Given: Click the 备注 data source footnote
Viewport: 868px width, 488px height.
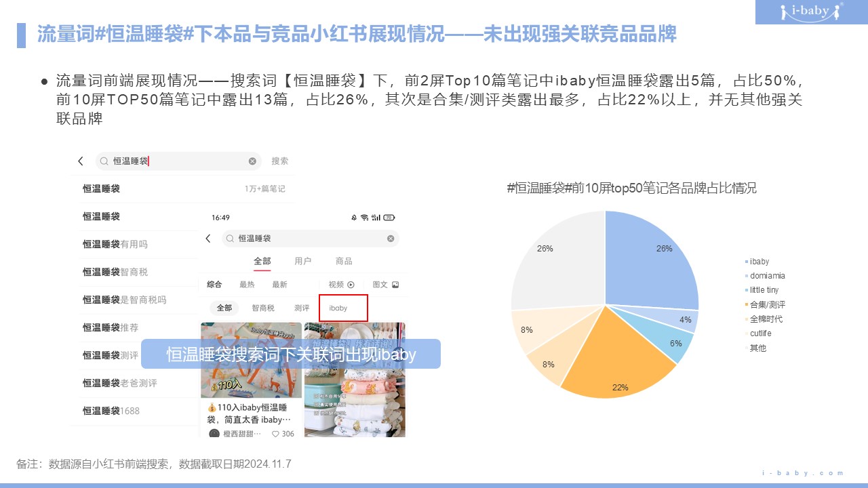Looking at the screenshot, I should 154,464.
